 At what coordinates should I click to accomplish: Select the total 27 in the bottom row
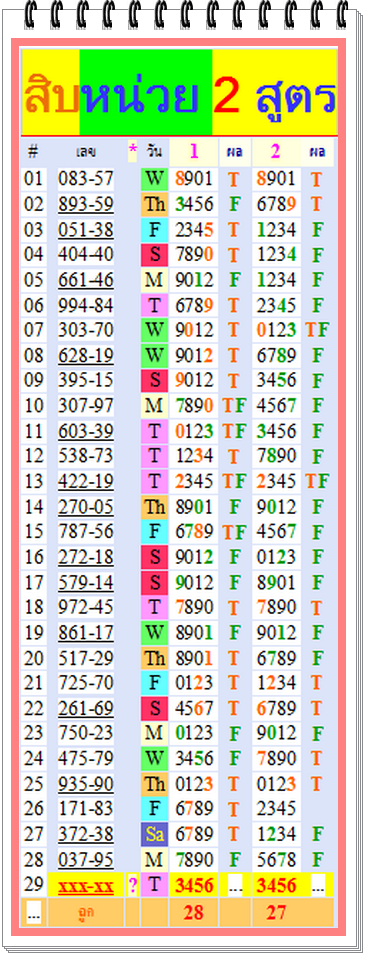pos(276,912)
